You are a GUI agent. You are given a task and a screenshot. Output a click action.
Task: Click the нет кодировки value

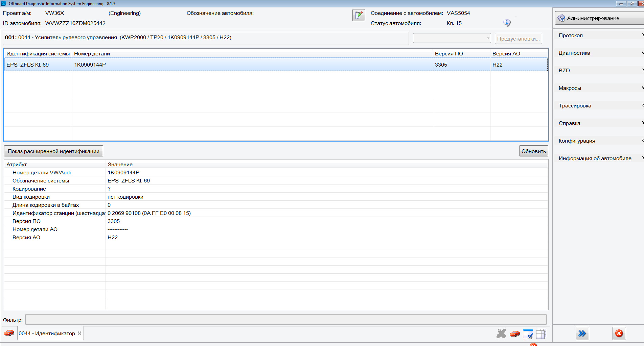point(125,197)
